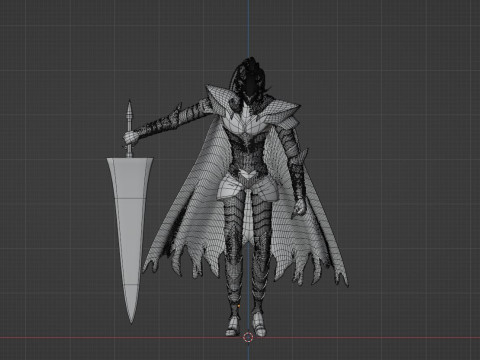The width and height of the screenshot is (480, 360).
Task: Click the sword's spiked pommel tip
Action: tap(129, 108)
